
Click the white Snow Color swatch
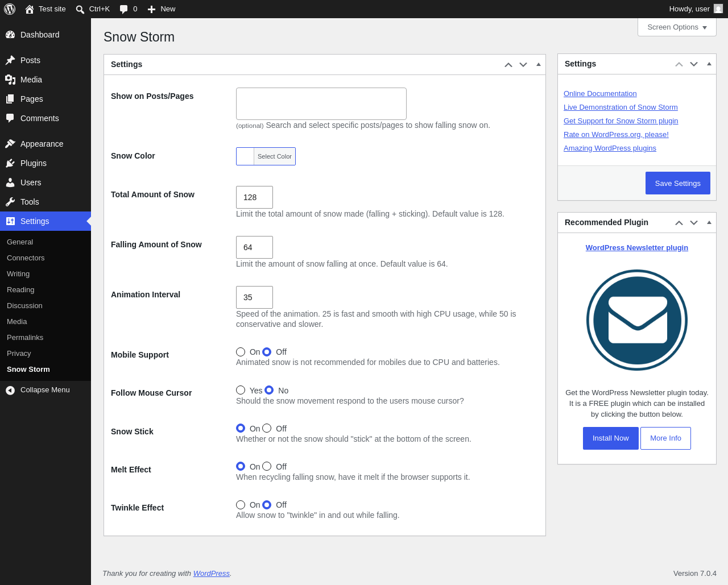[245, 156]
